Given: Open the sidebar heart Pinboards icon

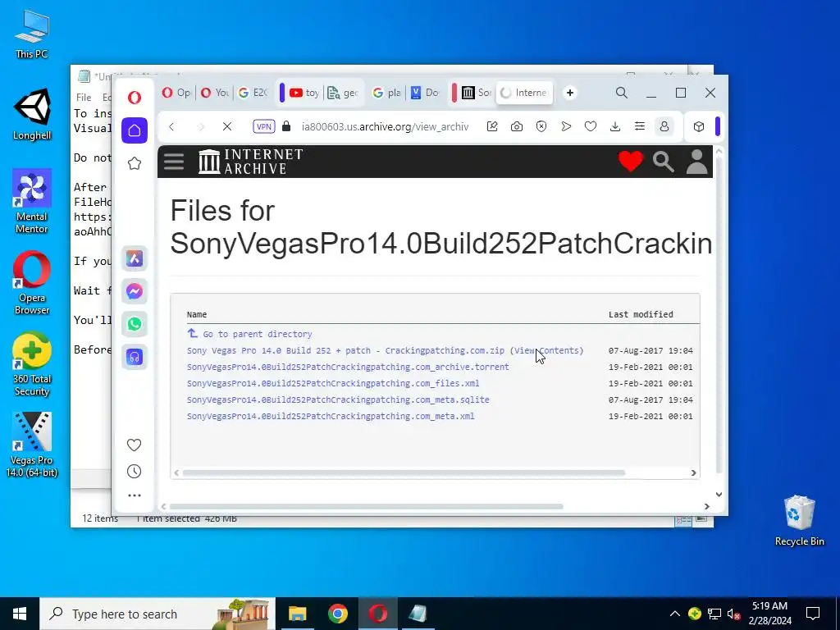Looking at the screenshot, I should pyautogui.click(x=134, y=445).
